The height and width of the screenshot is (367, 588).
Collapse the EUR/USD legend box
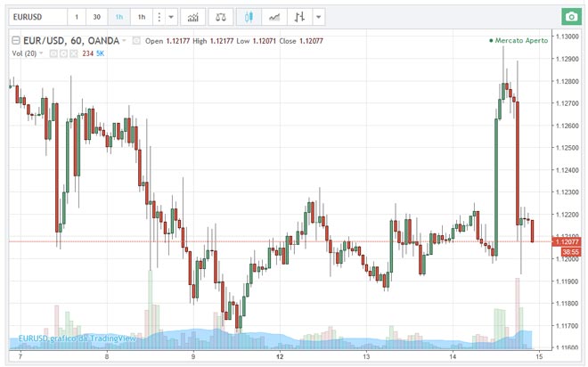point(15,41)
